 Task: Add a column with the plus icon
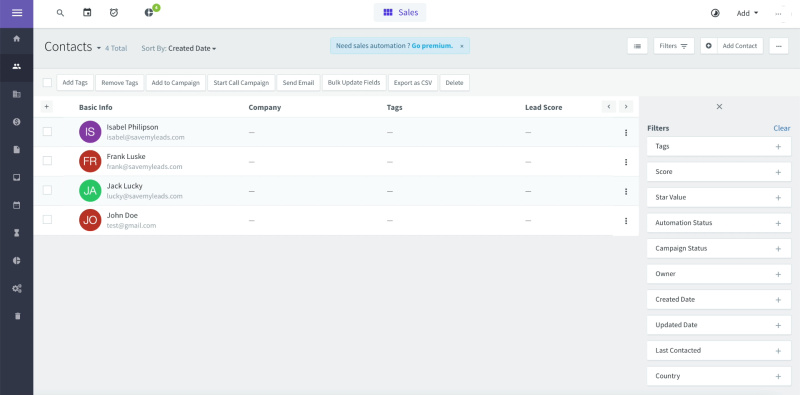point(46,107)
